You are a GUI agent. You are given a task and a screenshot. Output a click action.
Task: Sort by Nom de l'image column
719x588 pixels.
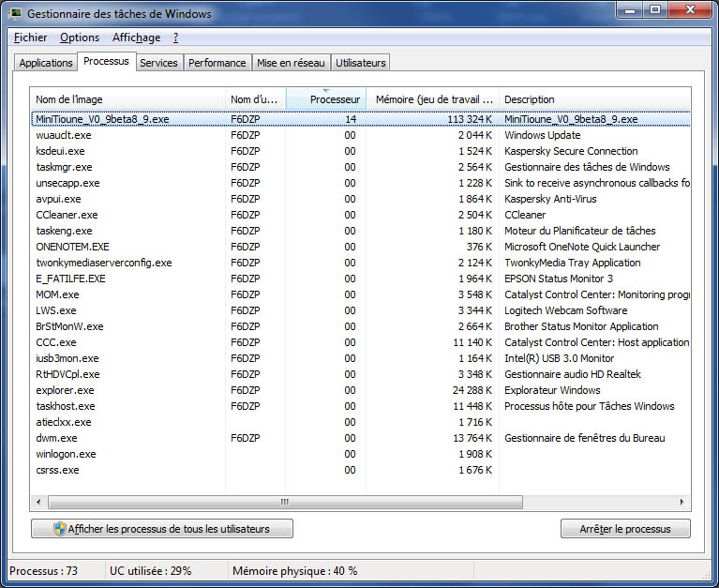(x=128, y=99)
